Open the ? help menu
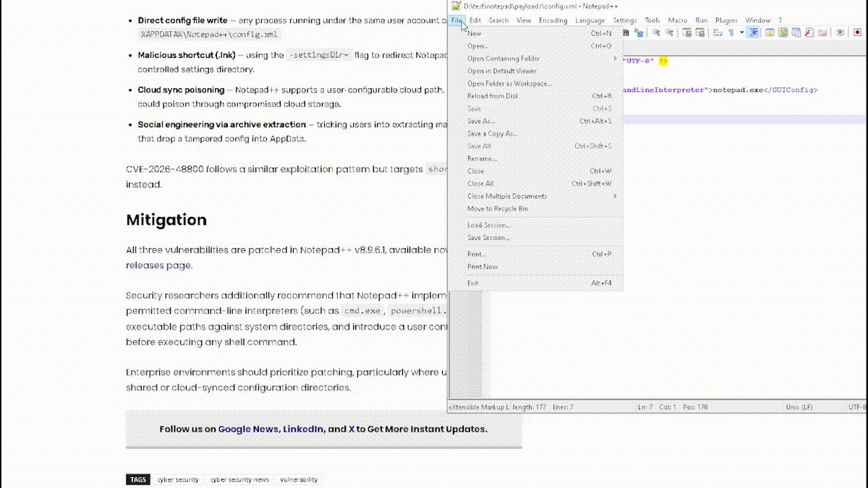This screenshot has width=868, height=488. click(780, 20)
